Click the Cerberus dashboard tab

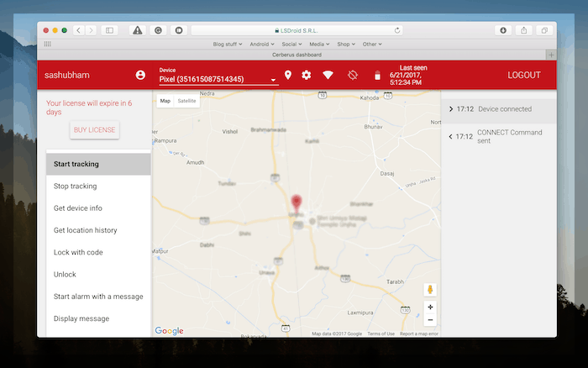[x=297, y=55]
